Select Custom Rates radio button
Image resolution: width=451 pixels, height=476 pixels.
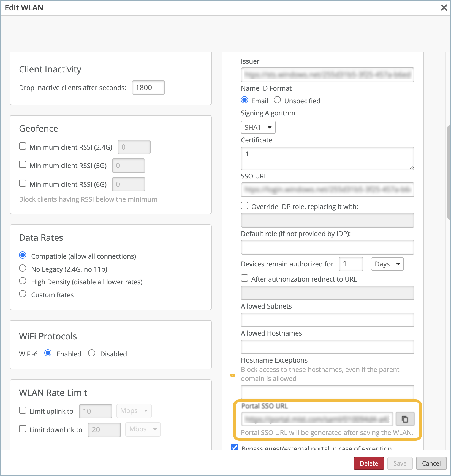click(x=23, y=294)
